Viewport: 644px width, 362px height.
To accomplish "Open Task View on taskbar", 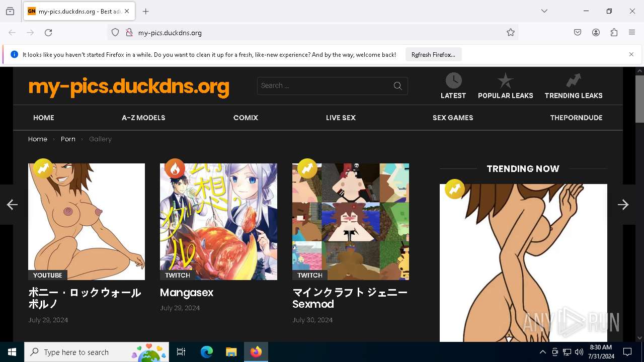I will pyautogui.click(x=181, y=352).
